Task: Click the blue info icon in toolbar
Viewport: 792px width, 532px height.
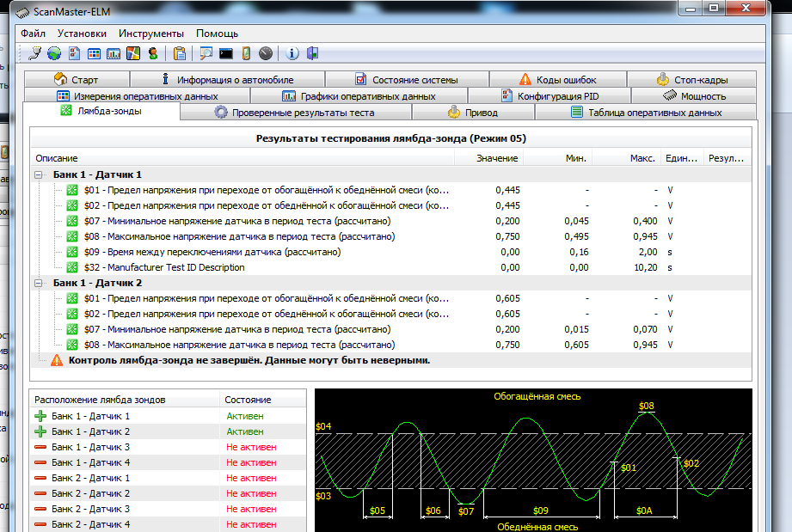Action: [x=292, y=53]
